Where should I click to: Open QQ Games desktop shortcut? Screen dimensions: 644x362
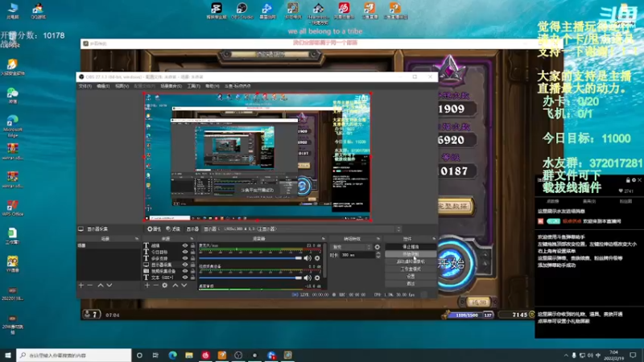point(38,10)
